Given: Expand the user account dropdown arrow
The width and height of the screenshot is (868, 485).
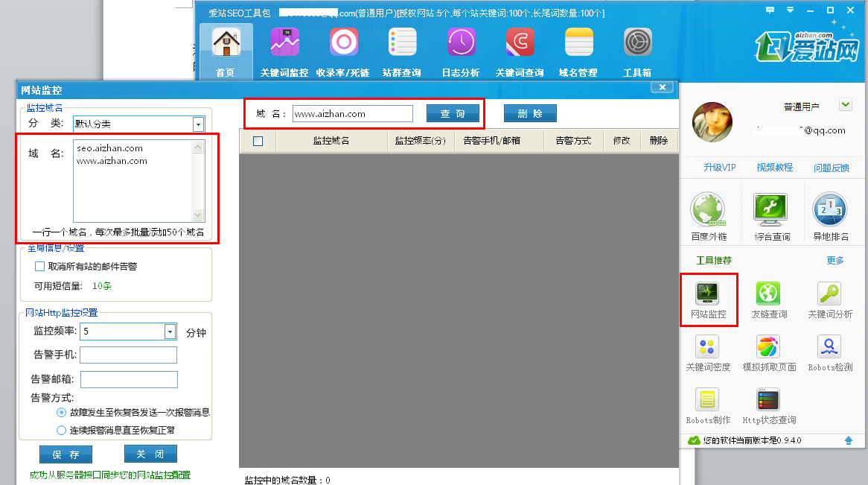Looking at the screenshot, I should point(846,104).
